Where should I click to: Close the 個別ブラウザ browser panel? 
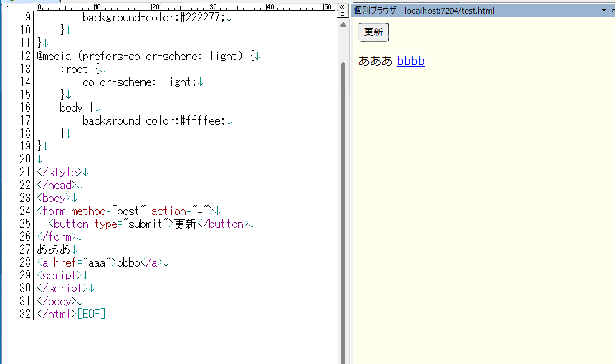pyautogui.click(x=613, y=11)
